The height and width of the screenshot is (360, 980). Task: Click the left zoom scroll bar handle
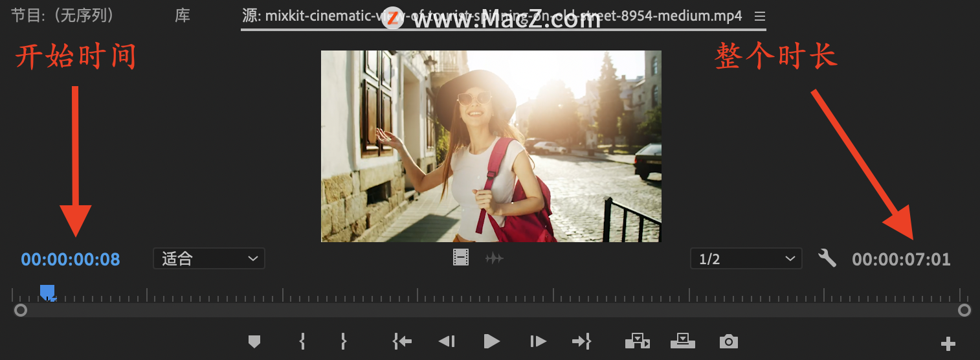pyautogui.click(x=21, y=310)
